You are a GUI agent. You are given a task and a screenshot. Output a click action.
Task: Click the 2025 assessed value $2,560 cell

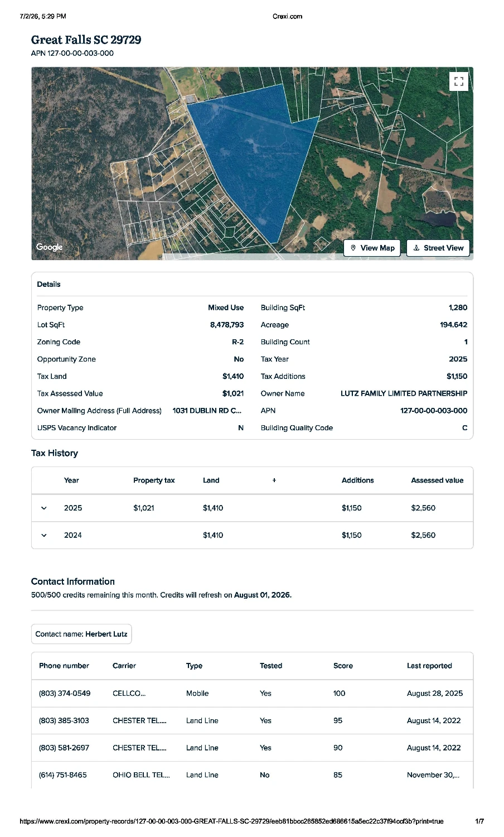click(x=423, y=508)
